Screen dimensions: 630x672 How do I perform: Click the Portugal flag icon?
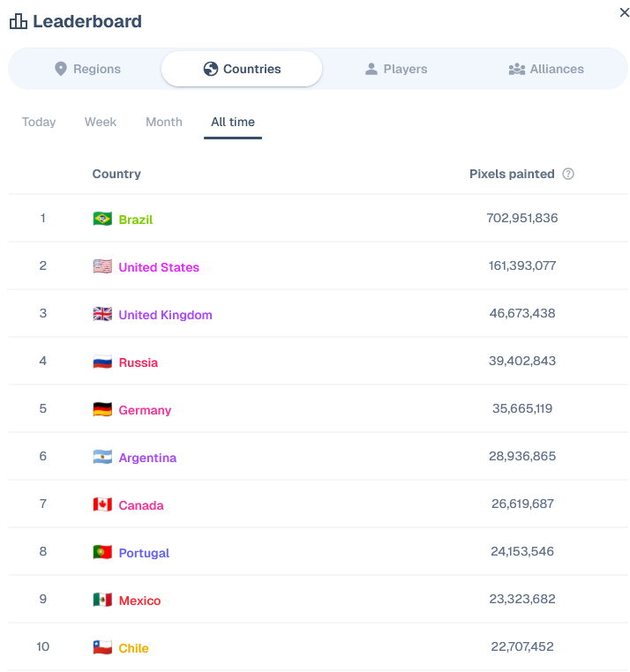click(x=102, y=552)
